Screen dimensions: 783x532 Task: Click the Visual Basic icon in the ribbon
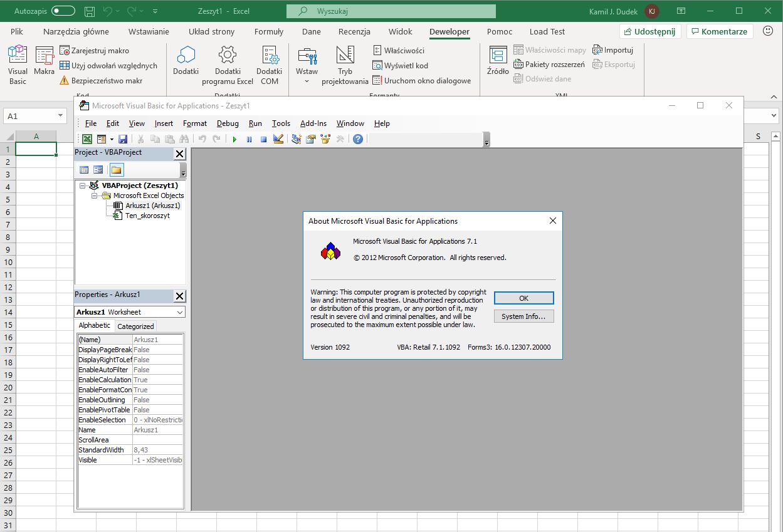coord(17,64)
